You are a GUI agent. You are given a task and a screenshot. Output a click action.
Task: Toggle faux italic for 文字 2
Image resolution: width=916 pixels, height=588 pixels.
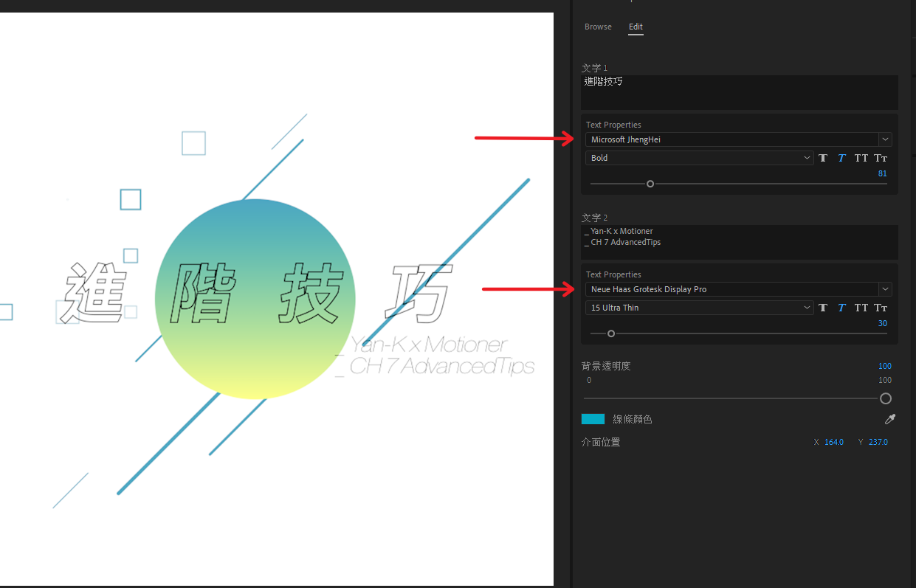tap(841, 308)
